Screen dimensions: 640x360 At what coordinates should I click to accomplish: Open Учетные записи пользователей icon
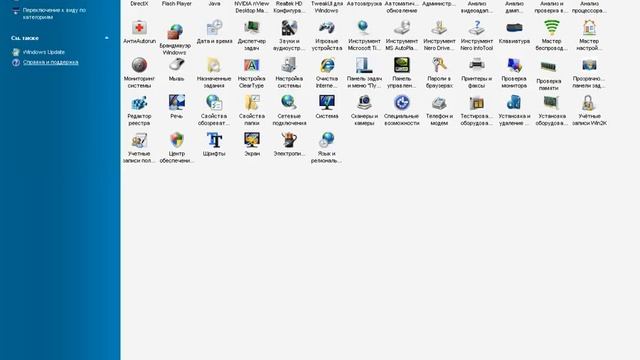139,140
